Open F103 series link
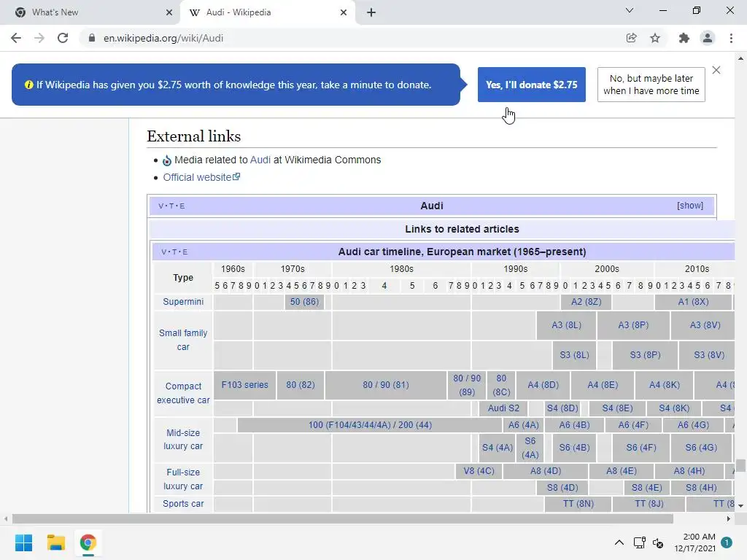Screen dimensions: 747x560 (244, 385)
